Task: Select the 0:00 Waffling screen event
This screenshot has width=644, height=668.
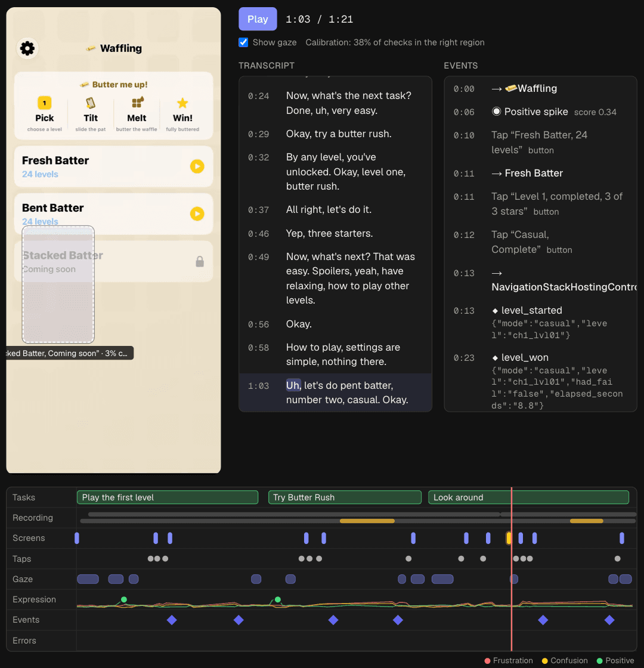Action: [540, 89]
